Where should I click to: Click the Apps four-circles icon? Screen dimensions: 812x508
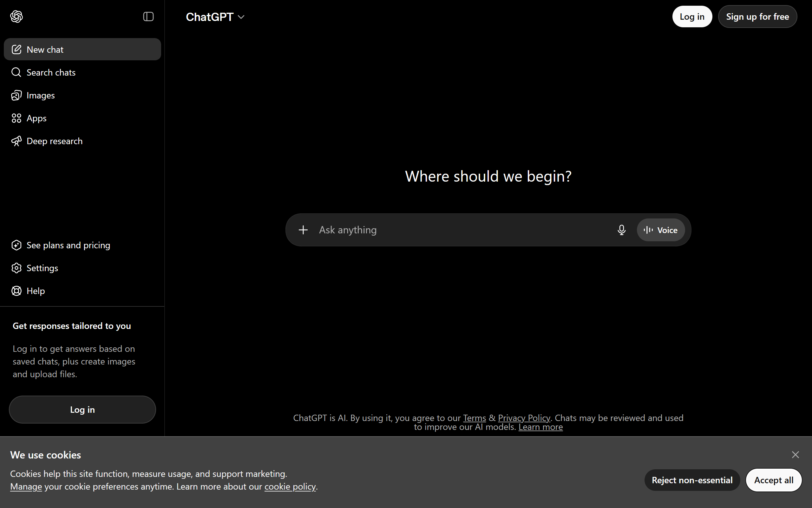(x=16, y=118)
